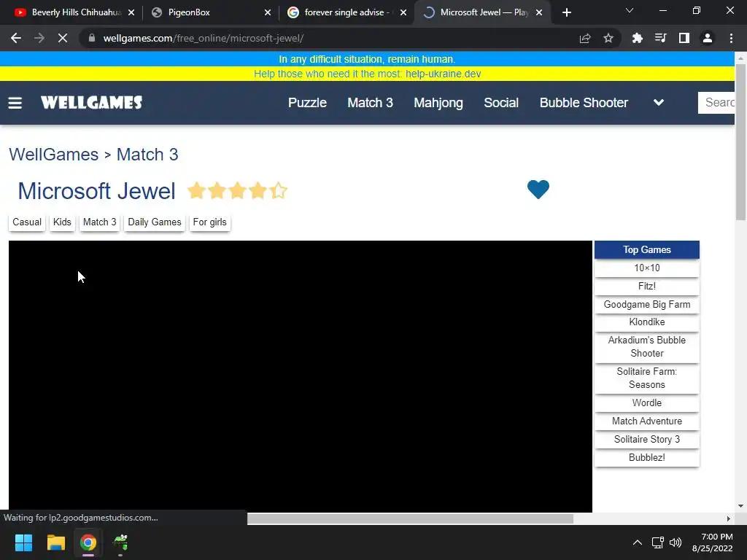Stop page loading with the X button

point(63,38)
